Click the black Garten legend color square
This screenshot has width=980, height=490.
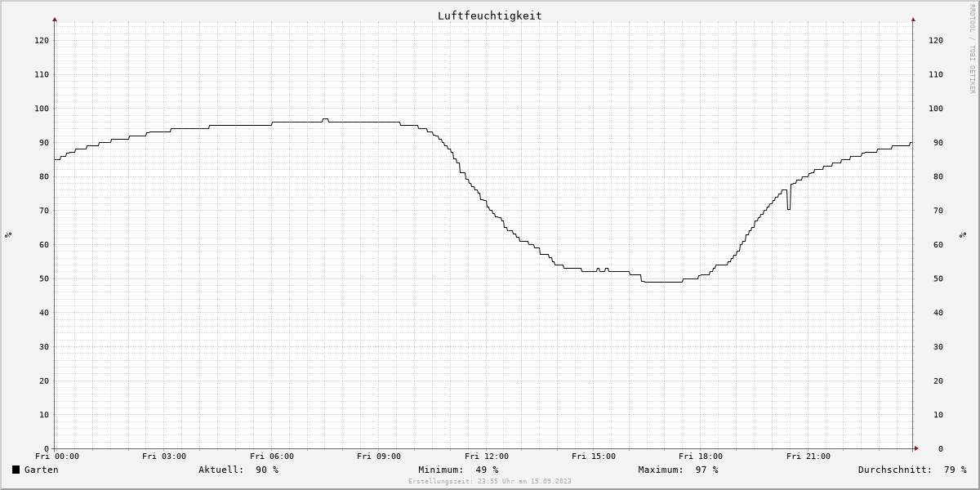coord(16,470)
